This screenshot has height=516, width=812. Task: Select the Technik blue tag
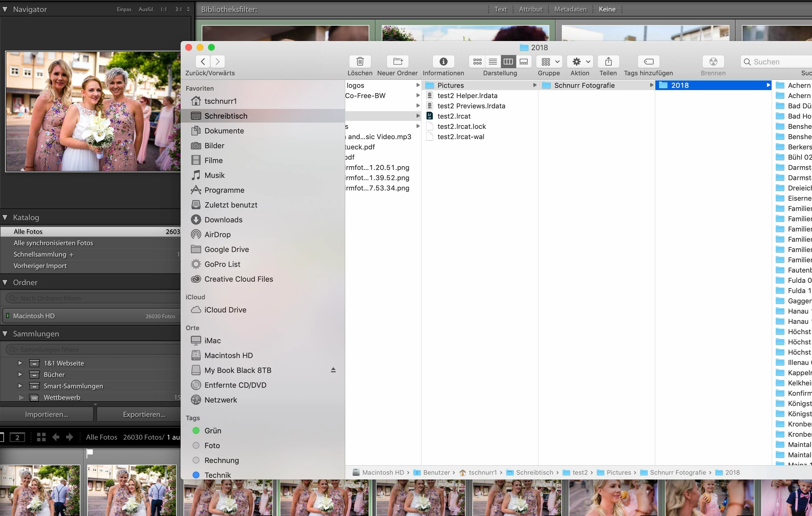[217, 475]
